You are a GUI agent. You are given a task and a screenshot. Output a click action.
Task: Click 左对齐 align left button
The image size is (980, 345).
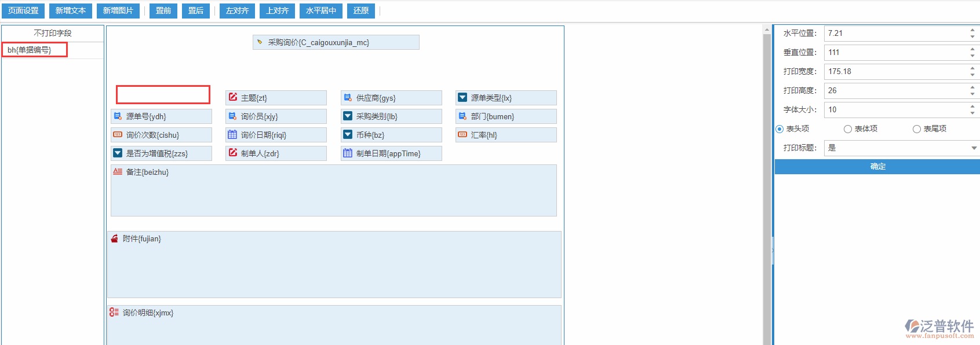tap(238, 11)
